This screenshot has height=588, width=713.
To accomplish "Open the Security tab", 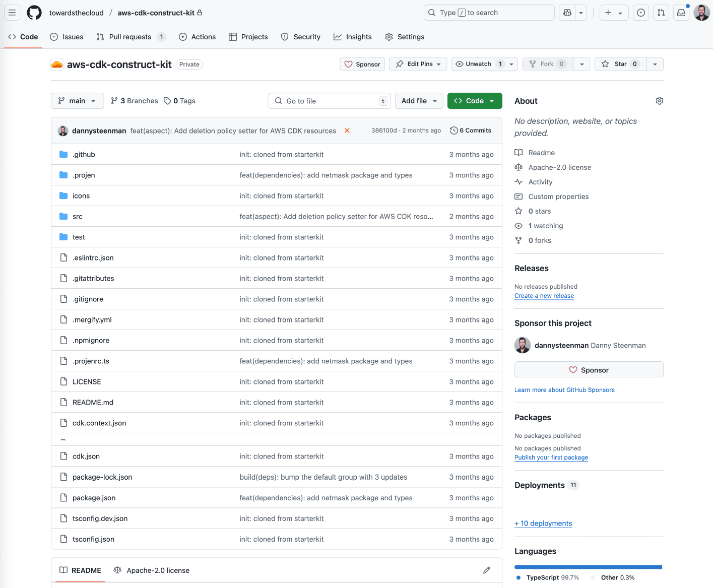I will coord(301,37).
